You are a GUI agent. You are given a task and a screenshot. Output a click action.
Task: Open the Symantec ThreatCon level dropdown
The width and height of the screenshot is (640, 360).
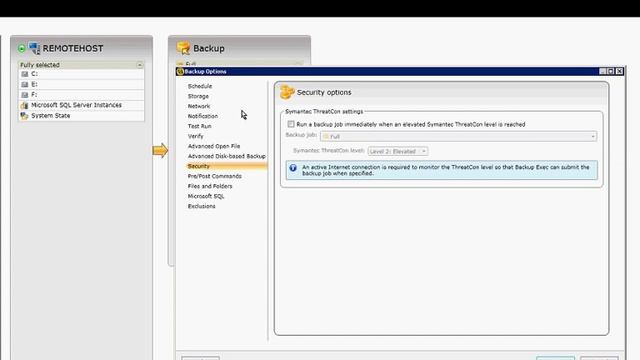(398, 151)
